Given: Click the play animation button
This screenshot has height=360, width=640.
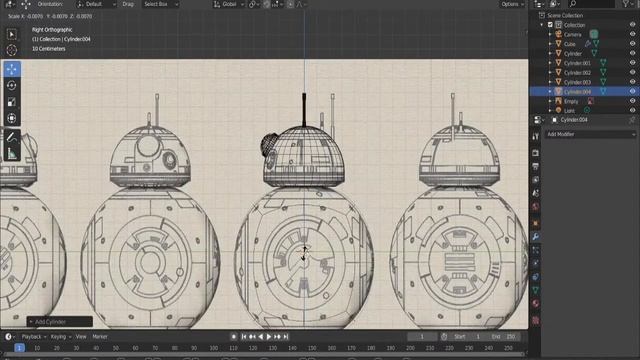Looking at the screenshot, I should click(x=269, y=337).
